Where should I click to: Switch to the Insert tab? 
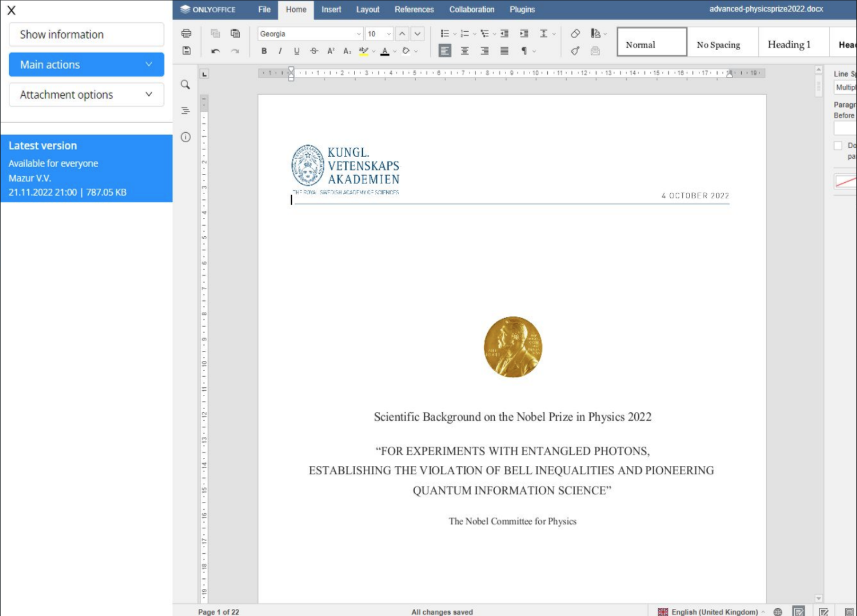pos(332,9)
